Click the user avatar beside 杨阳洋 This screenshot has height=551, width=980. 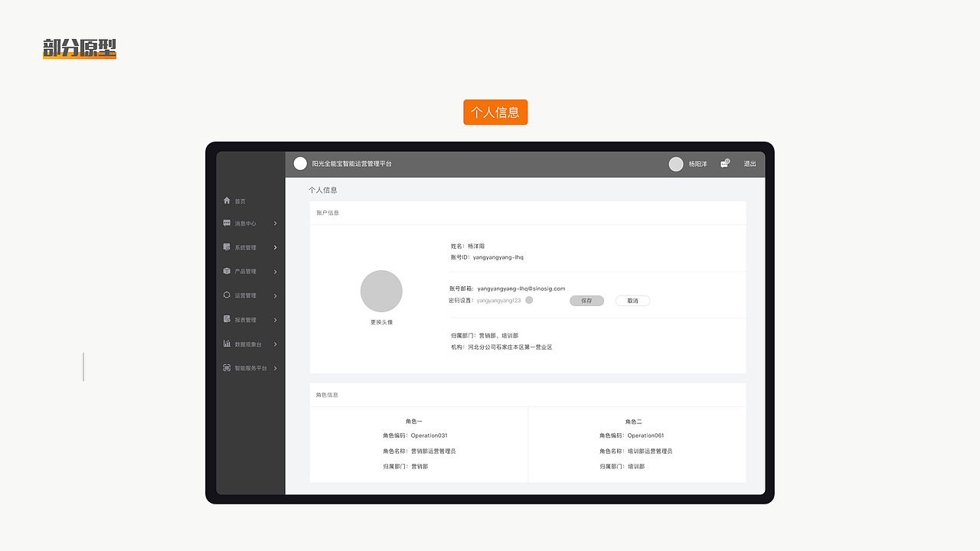pos(676,164)
